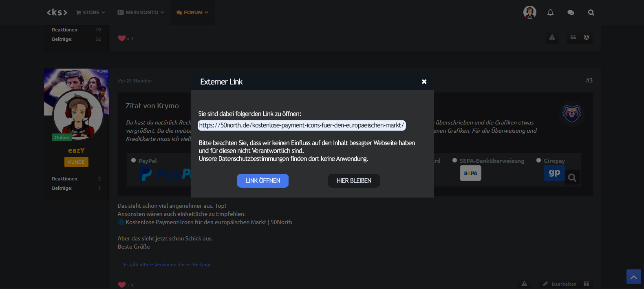Click the LINK ÖFFNEN button
Image resolution: width=644 pixels, height=289 pixels.
[262, 181]
